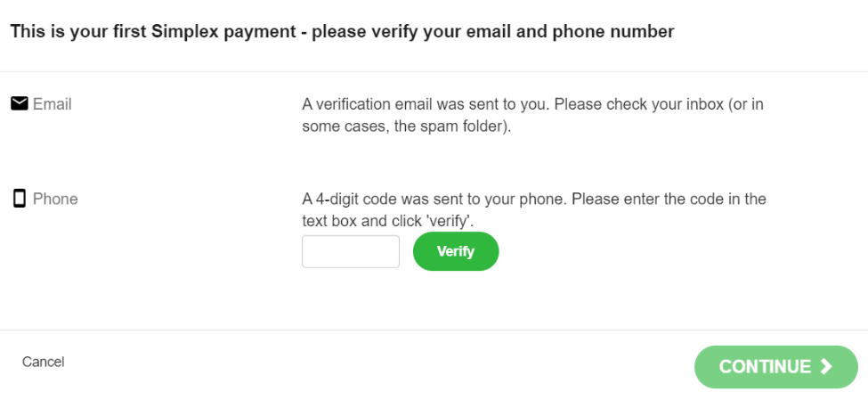Select the Phone label text
This screenshot has height=400, width=868.
[55, 199]
